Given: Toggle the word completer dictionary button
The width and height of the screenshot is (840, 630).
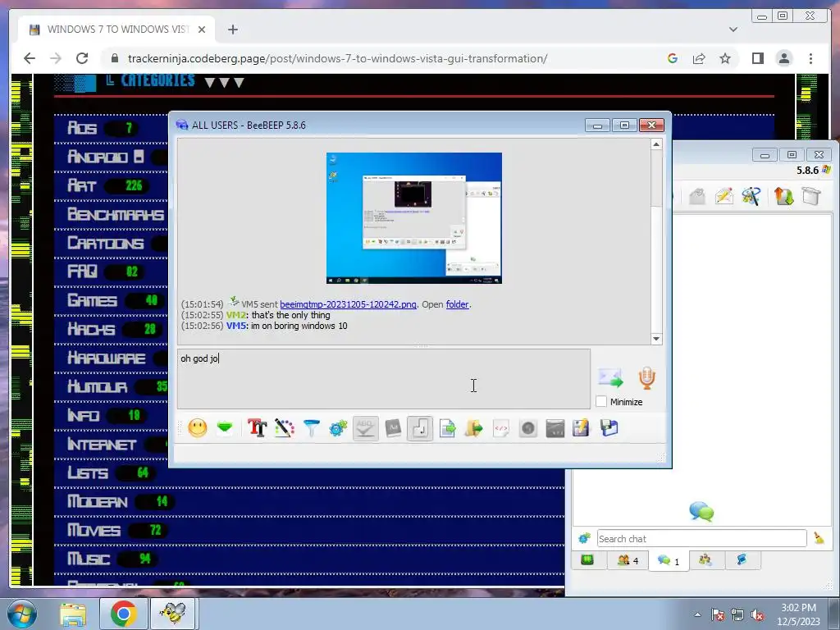Looking at the screenshot, I should (x=393, y=428).
